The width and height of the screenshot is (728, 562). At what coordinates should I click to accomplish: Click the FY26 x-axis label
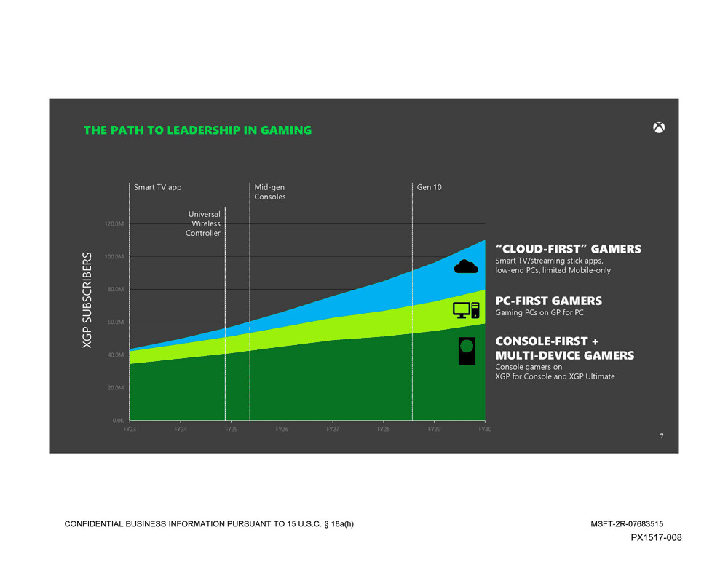[x=282, y=430]
